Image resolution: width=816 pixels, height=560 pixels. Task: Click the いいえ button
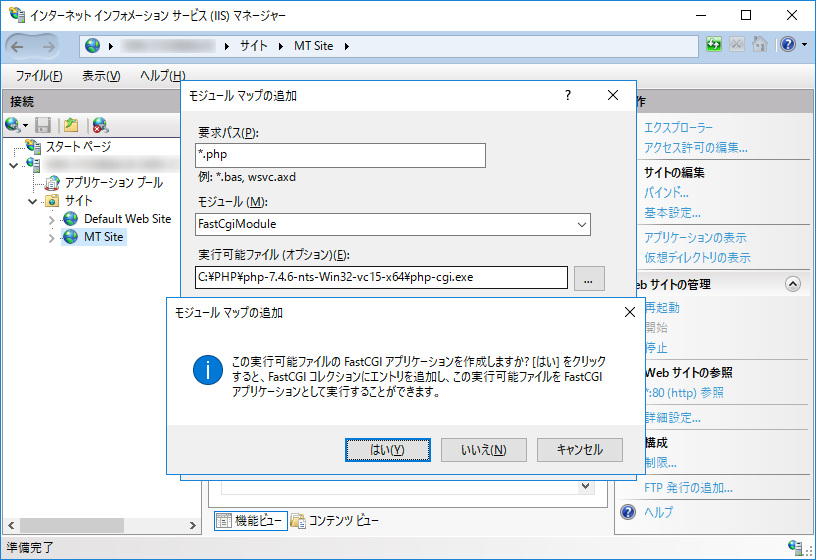tap(483, 450)
